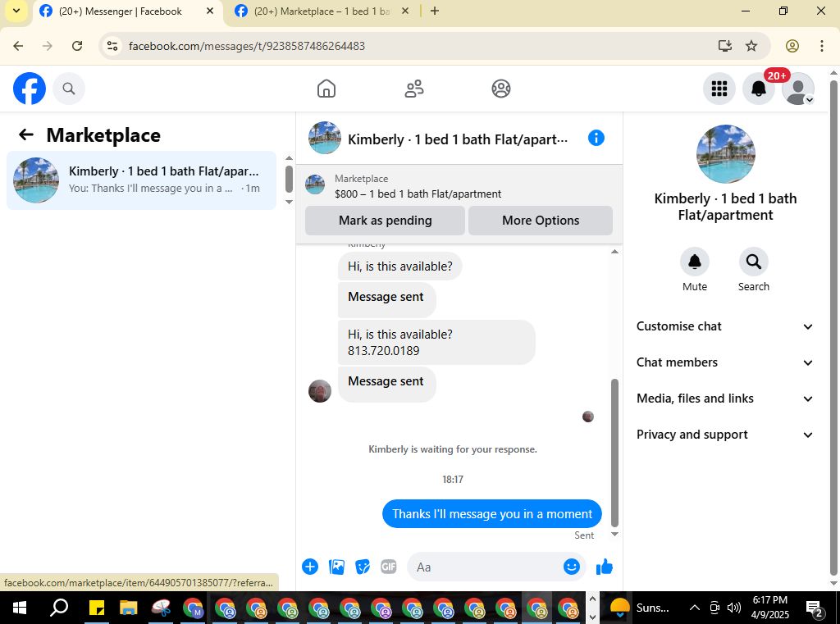The image size is (840, 624).
Task: Open File Explorer from the taskbar
Action: (129, 608)
